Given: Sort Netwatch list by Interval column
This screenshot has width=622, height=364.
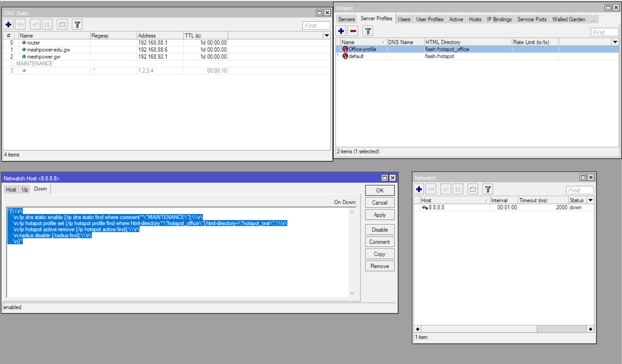Looking at the screenshot, I should pos(504,200).
